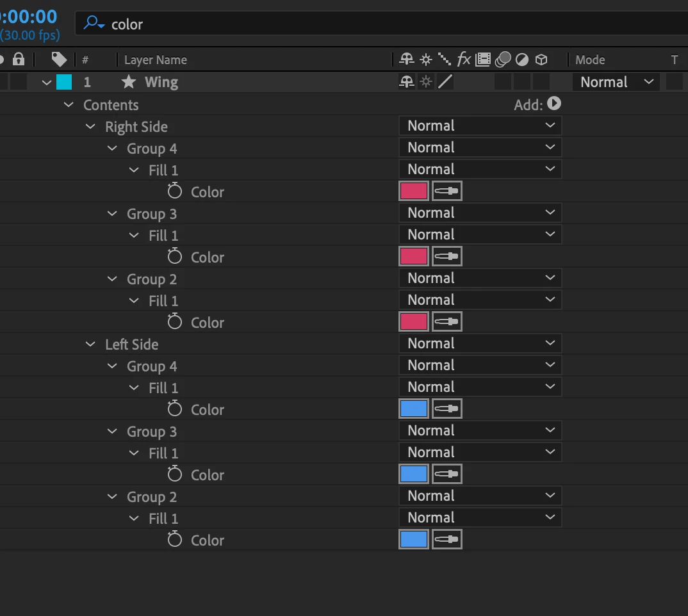This screenshot has width=688, height=616.
Task: Toggle Quality switch on Wing layer
Action: coord(445,81)
